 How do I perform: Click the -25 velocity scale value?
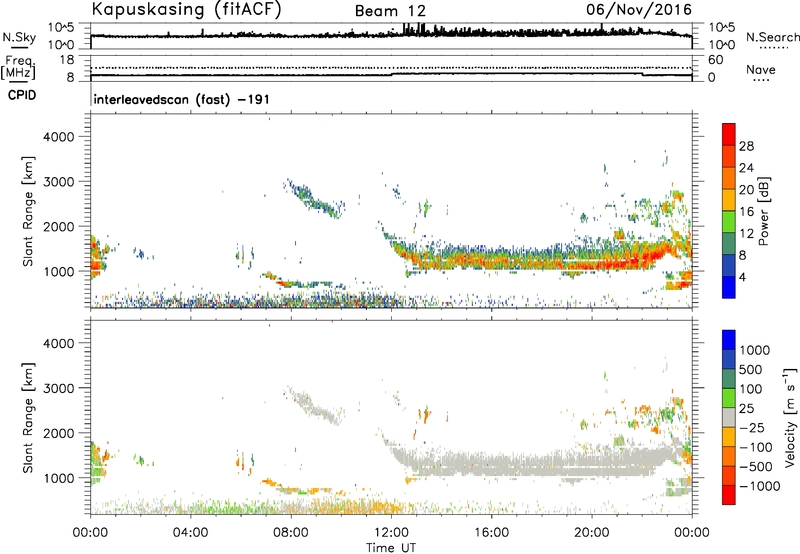click(x=752, y=428)
